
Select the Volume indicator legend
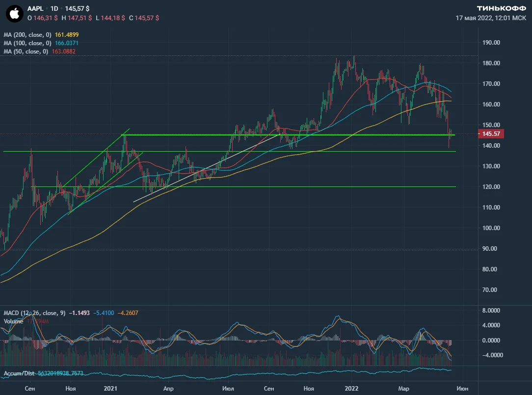pyautogui.click(x=14, y=321)
